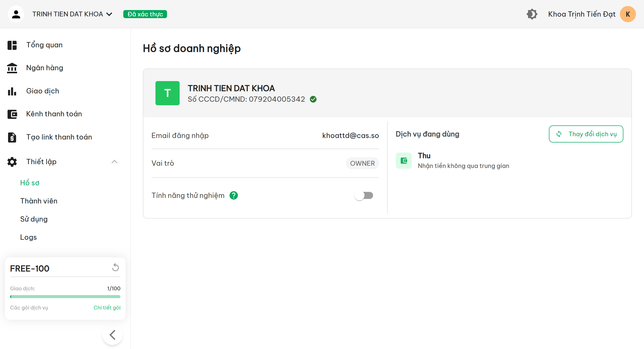
Task: Go to the Logs menu item
Action: coord(28,237)
